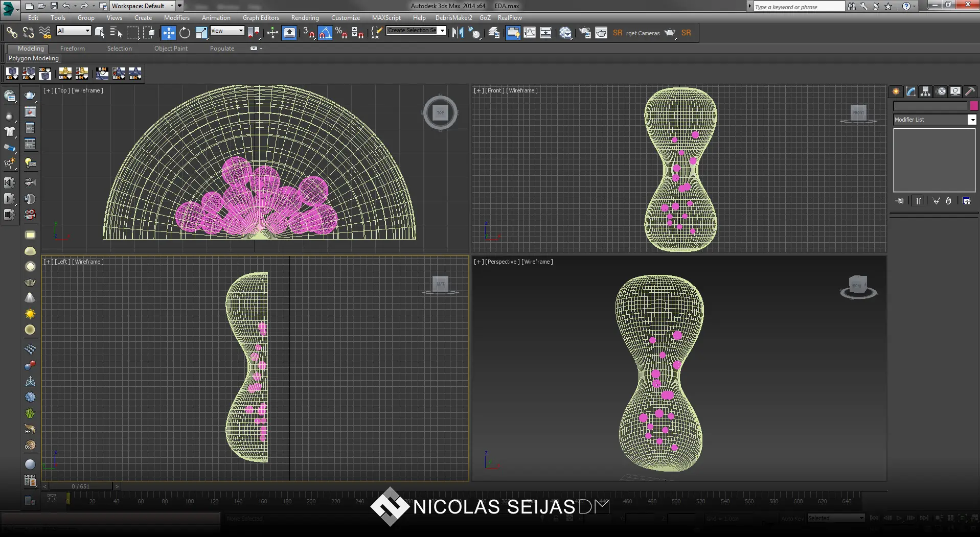The height and width of the screenshot is (537, 980).
Task: Click the Undo arrow icon
Action: (x=66, y=6)
